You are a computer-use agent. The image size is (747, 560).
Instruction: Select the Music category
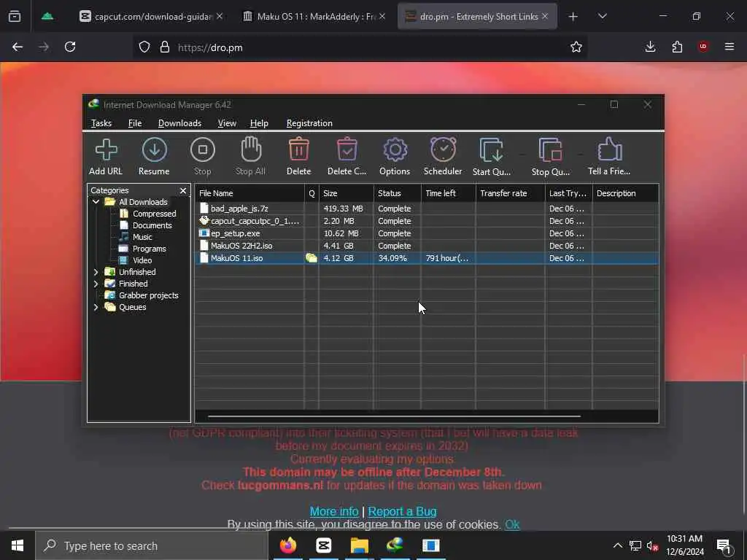(142, 237)
